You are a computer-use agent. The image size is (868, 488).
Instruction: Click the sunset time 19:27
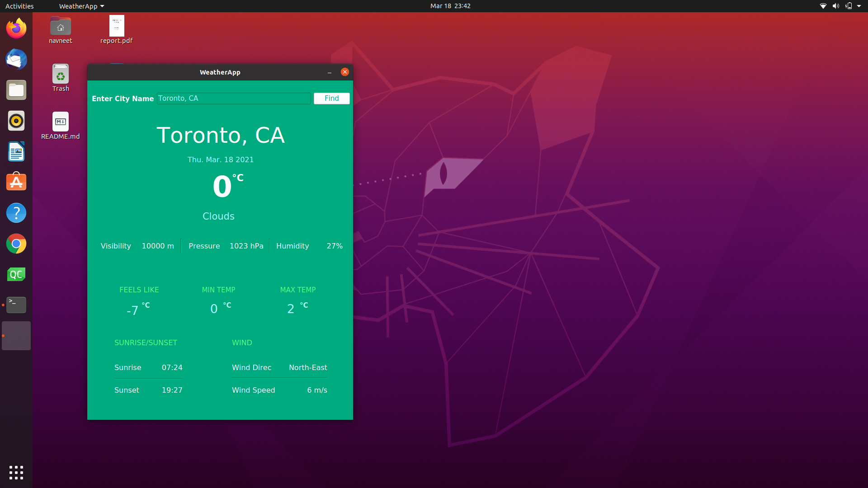[172, 390]
